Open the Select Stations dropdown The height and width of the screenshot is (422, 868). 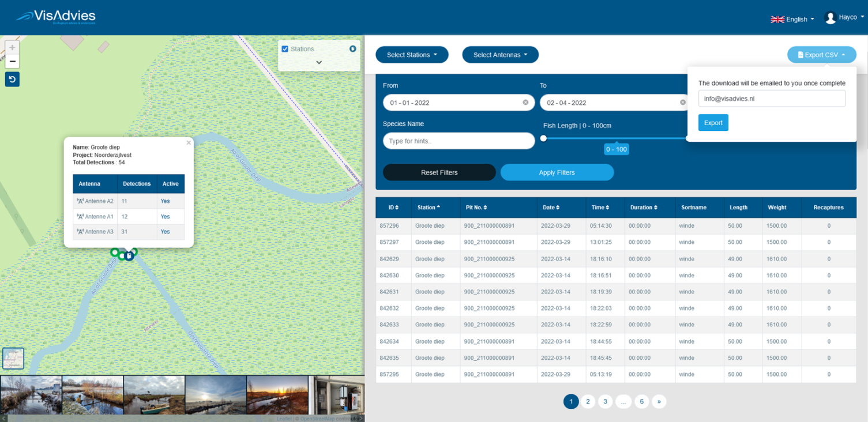412,55
